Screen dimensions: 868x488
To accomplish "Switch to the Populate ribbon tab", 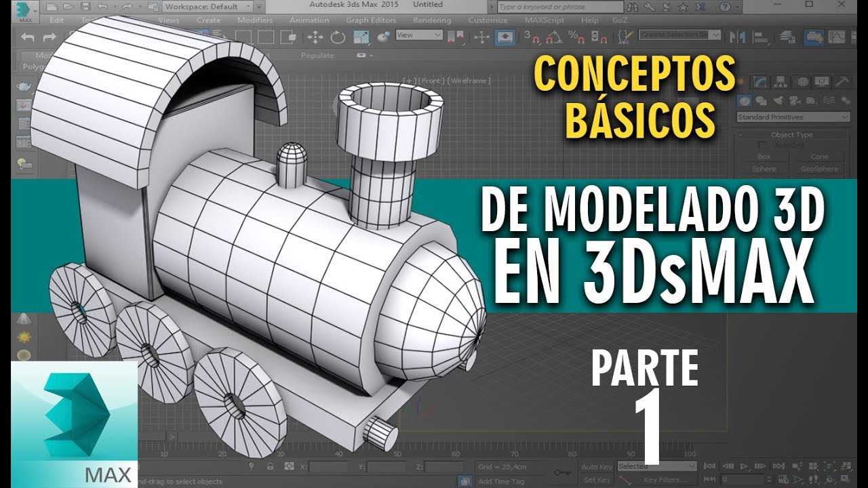I will (317, 56).
